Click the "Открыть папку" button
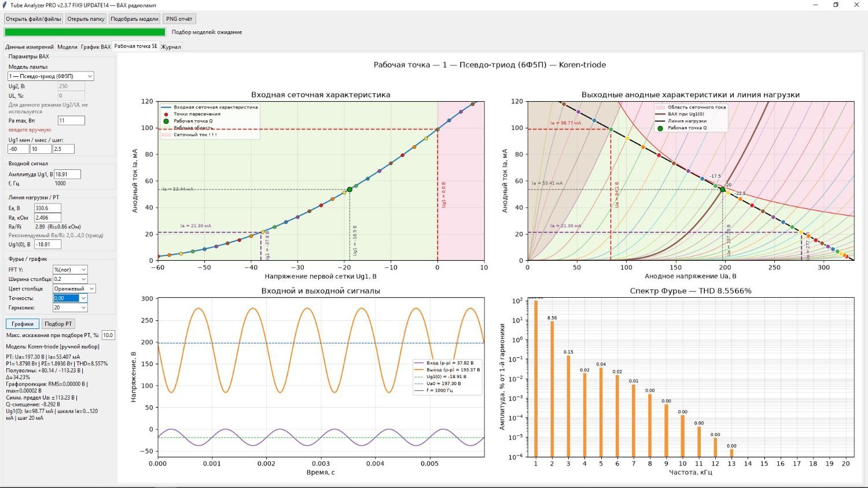868x488 pixels. point(86,19)
